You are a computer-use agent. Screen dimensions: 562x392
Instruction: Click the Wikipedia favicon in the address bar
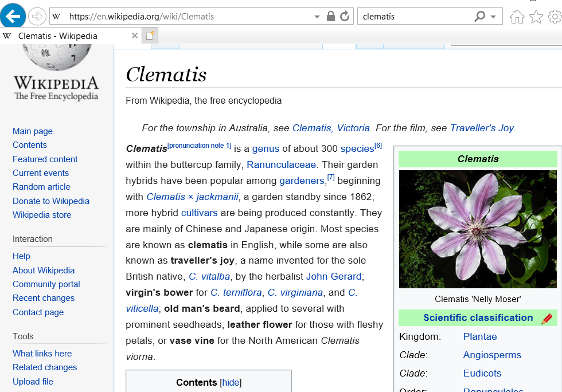coord(56,17)
